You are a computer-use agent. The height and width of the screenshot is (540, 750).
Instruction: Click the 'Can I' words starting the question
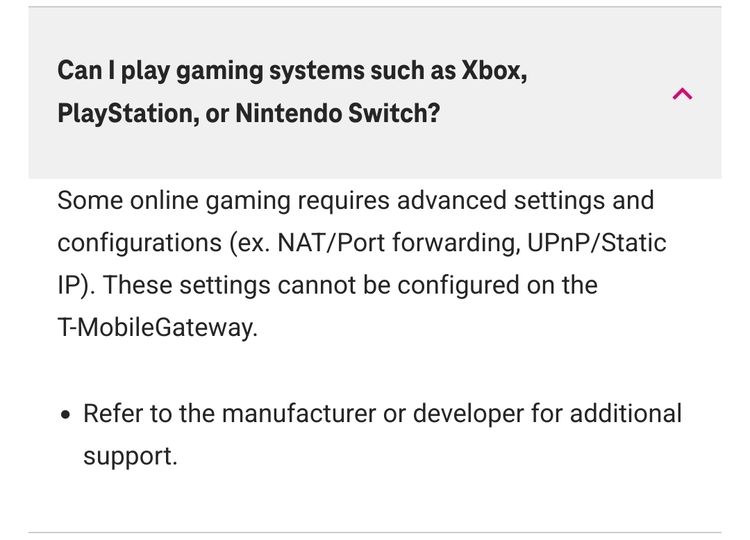click(x=86, y=70)
